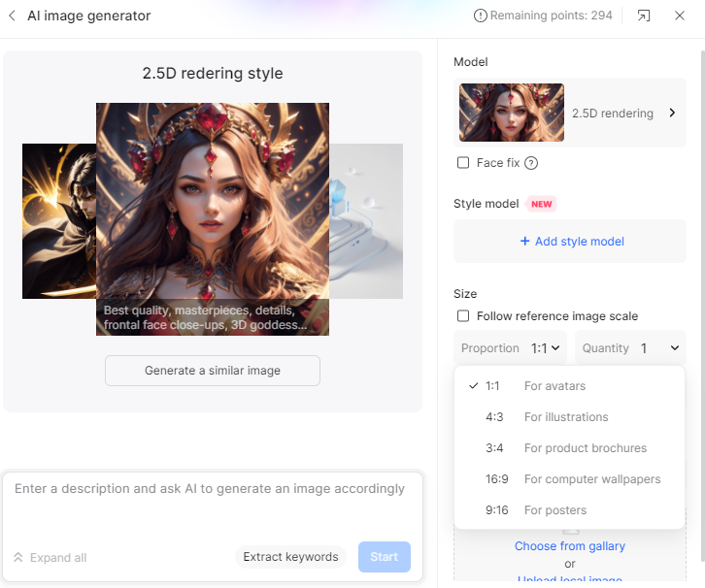The height and width of the screenshot is (588, 705).
Task: Collapse the Proportion dropdown
Action: coord(511,348)
